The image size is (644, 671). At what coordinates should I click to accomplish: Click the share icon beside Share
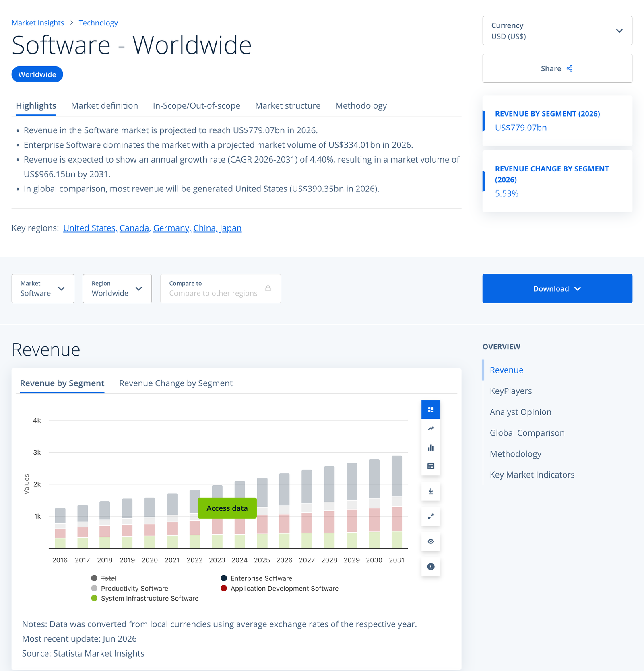point(570,68)
